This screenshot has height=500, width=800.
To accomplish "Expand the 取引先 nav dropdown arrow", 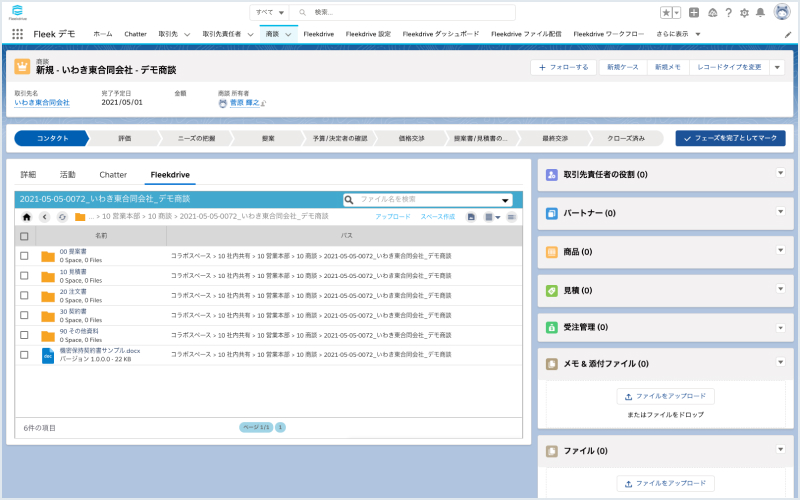I will click(187, 35).
